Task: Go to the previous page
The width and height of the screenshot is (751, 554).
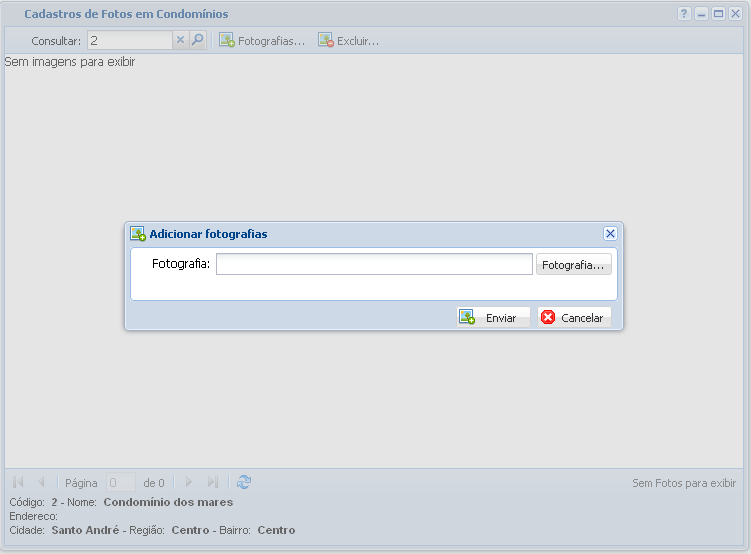Action: click(41, 482)
